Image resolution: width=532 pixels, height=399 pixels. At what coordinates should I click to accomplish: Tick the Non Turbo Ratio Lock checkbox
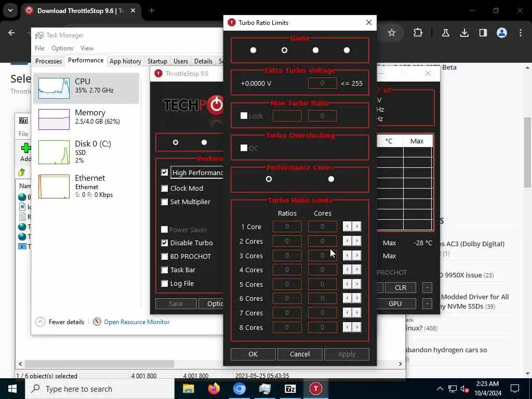click(x=244, y=116)
